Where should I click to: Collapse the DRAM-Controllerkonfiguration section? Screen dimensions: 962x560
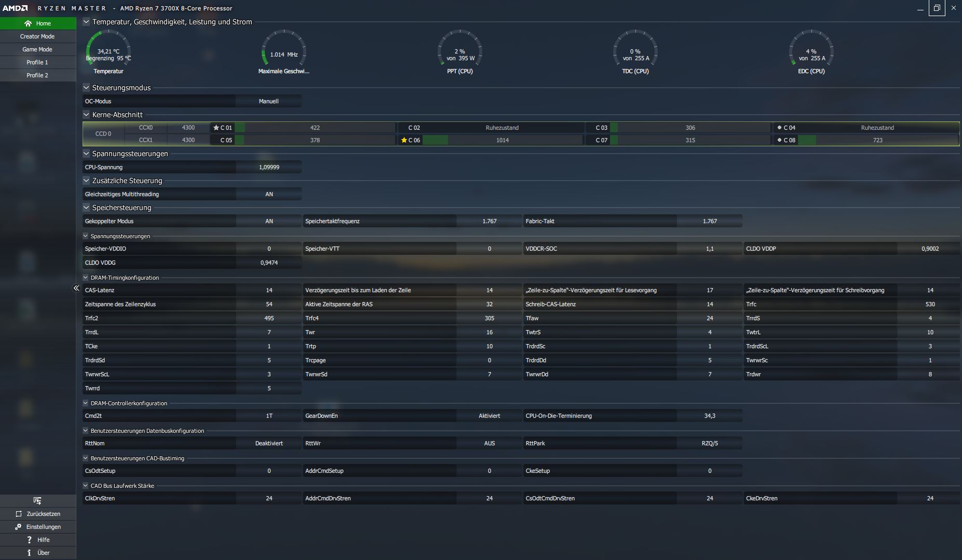86,403
